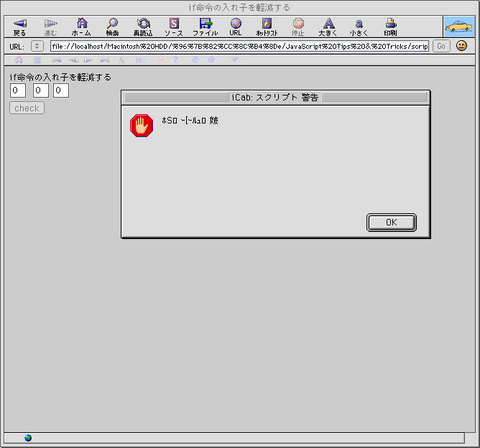View page source with the ソース icon
Viewport: 480px width, 448px height.
pos(174,23)
